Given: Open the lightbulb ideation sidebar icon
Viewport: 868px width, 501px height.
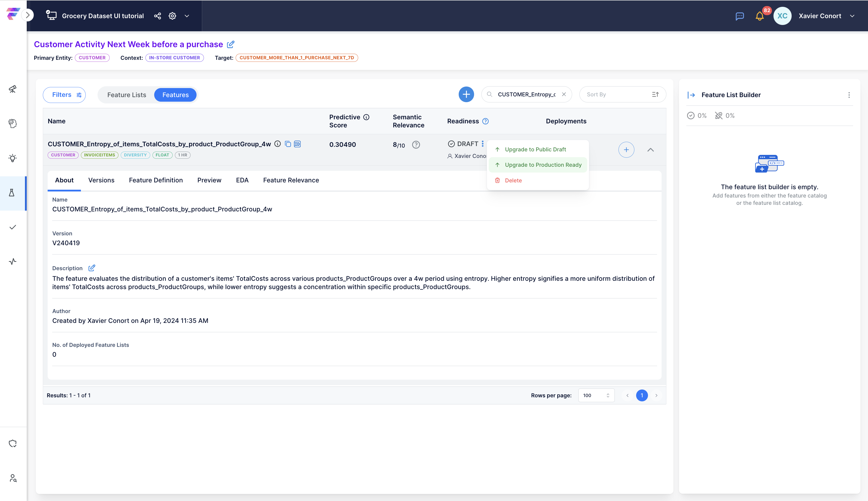Looking at the screenshot, I should click(x=13, y=158).
